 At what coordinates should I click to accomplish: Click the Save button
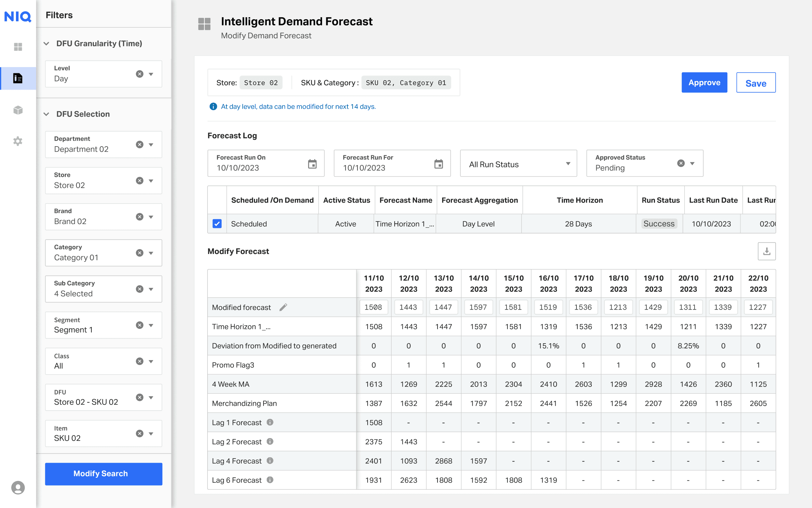click(x=756, y=83)
